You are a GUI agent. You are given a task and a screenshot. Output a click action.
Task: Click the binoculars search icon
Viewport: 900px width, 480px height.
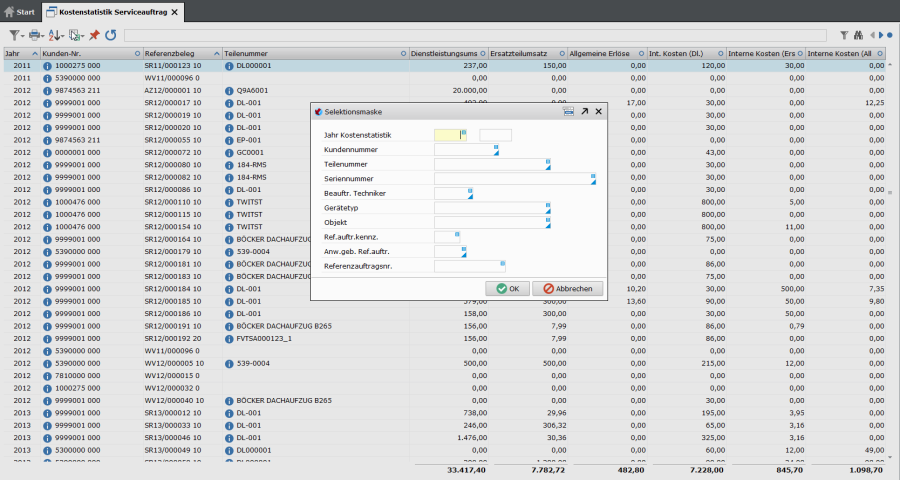coord(858,35)
